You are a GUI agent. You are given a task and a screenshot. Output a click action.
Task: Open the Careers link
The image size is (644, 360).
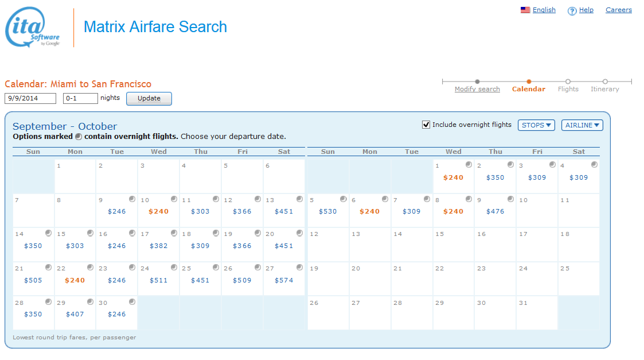pos(618,10)
